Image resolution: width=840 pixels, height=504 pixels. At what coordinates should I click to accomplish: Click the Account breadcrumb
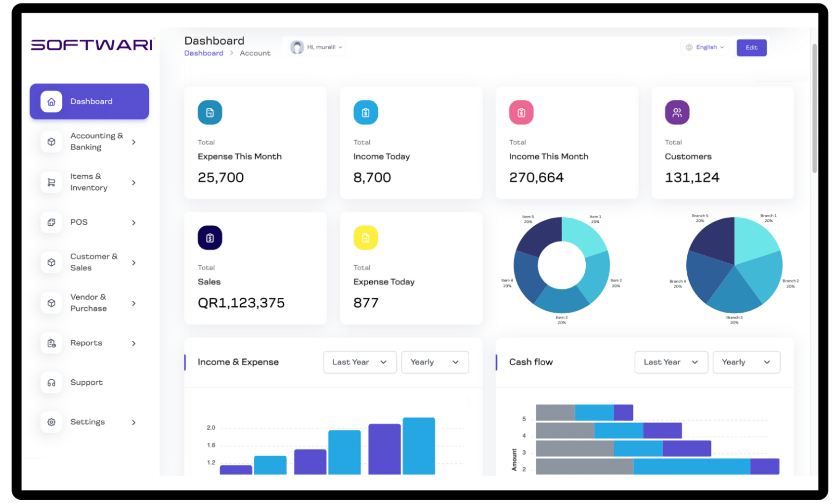pyautogui.click(x=255, y=53)
